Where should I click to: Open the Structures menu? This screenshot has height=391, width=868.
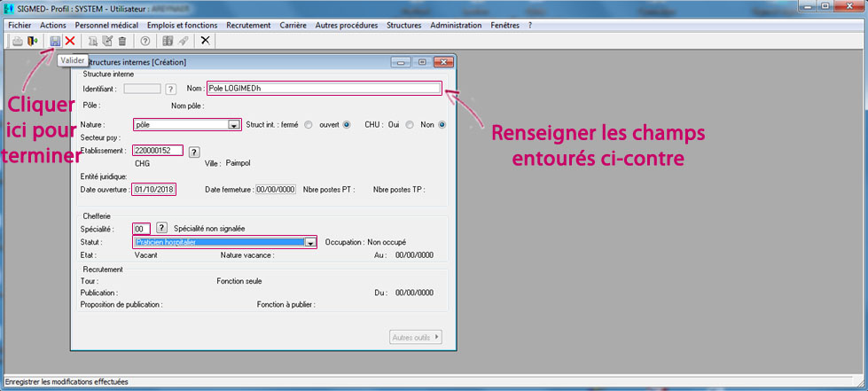[x=404, y=25]
